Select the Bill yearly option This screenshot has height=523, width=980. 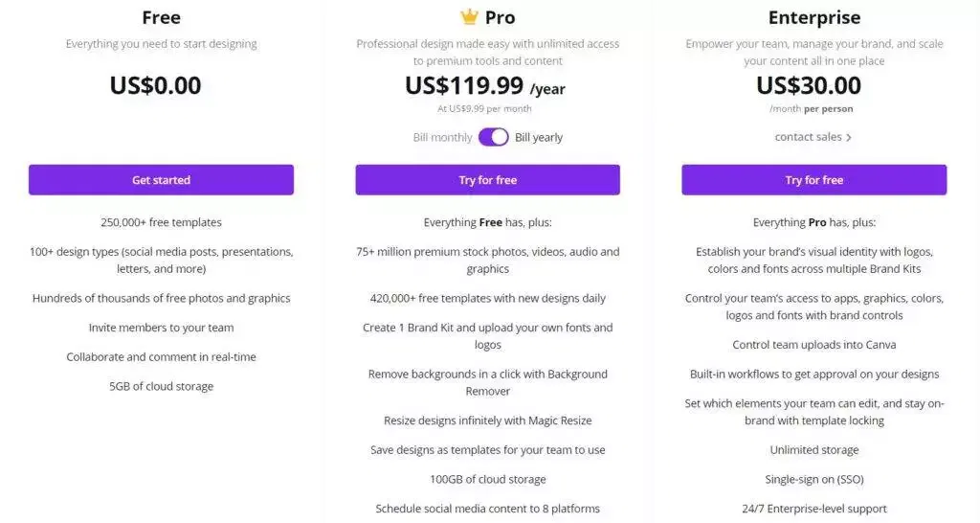coord(539,138)
